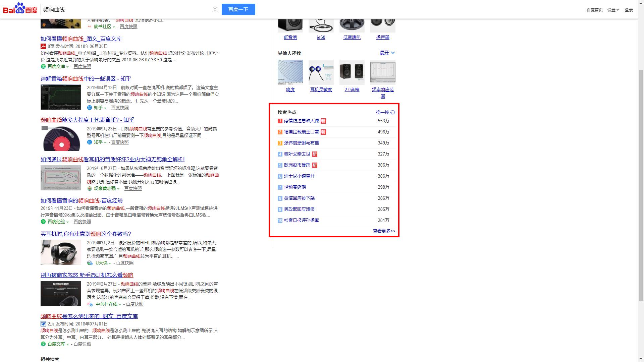
Task: Click the 耳机灵敏度 thumbnail image
Action: pyautogui.click(x=321, y=72)
